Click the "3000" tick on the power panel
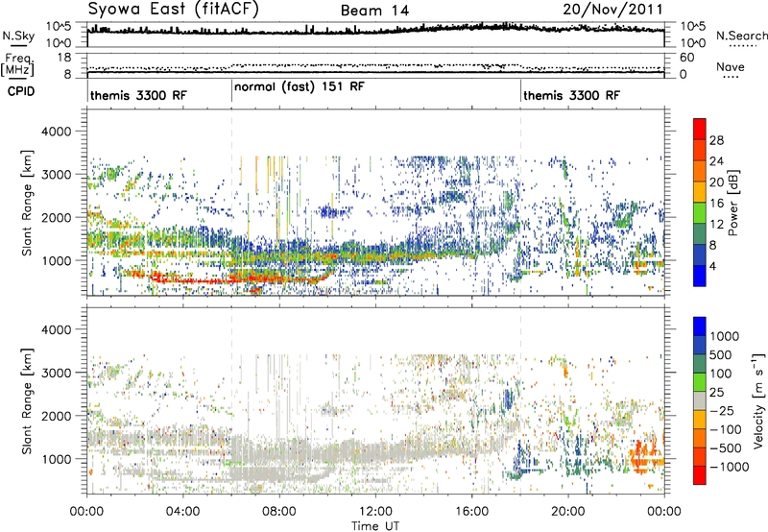Image resolution: width=768 pixels, height=532 pixels. (56, 175)
